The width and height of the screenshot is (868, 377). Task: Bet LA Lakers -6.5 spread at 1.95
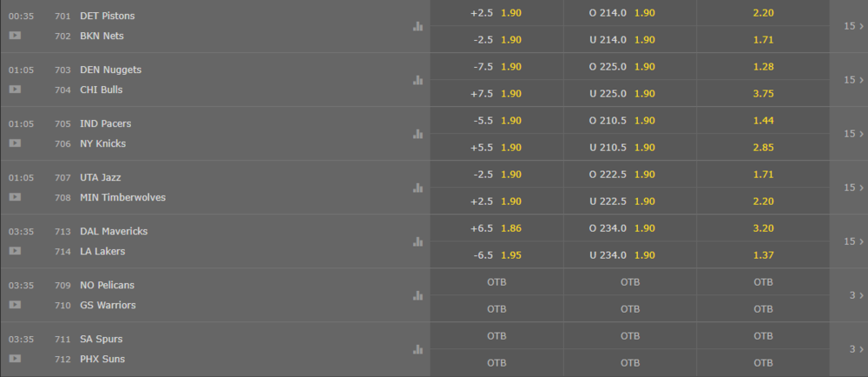pyautogui.click(x=496, y=255)
